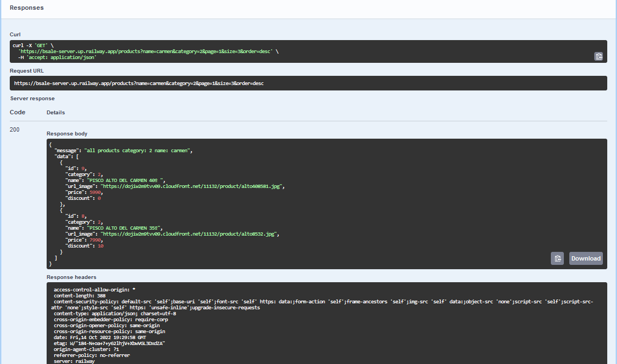Click the price value 5990

[95, 192]
